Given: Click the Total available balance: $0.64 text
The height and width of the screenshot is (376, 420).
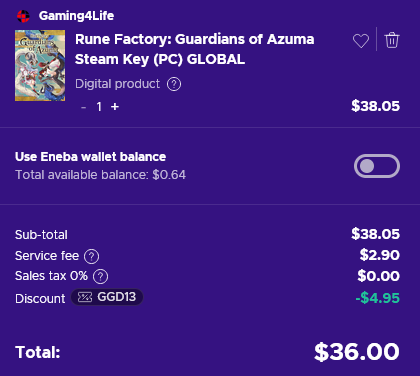Looking at the screenshot, I should 100,175.
